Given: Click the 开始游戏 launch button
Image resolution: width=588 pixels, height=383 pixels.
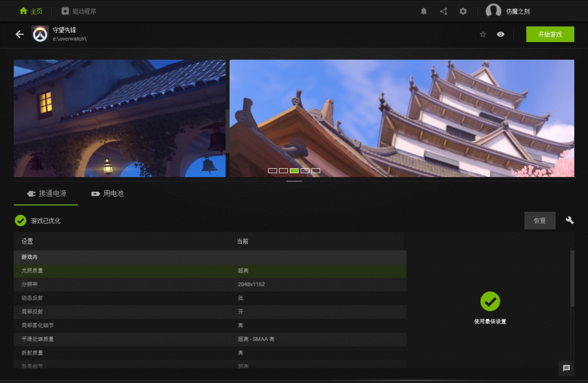Looking at the screenshot, I should (550, 34).
